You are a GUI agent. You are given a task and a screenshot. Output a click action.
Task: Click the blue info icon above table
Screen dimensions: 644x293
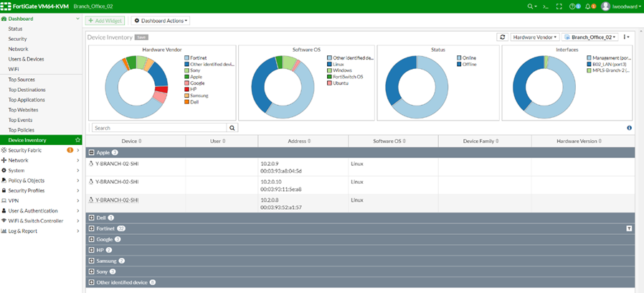[x=629, y=128]
